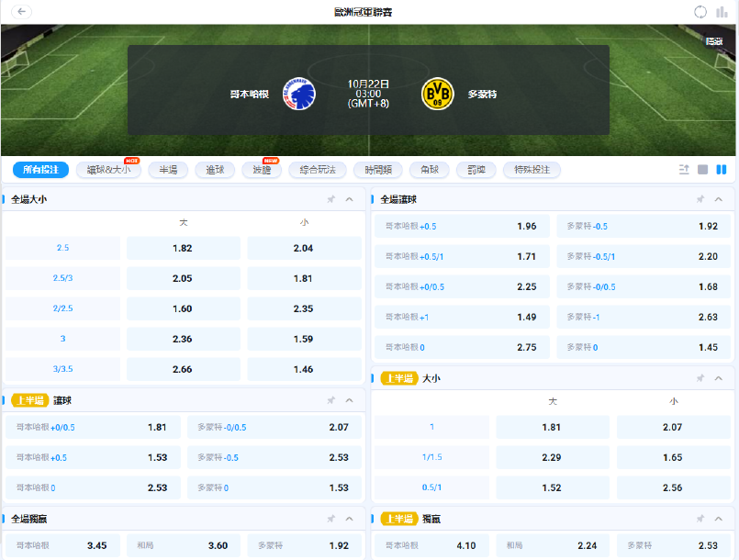The height and width of the screenshot is (560, 739).
Task: Collapse the 上半場 獨贏 section
Action: (x=718, y=519)
